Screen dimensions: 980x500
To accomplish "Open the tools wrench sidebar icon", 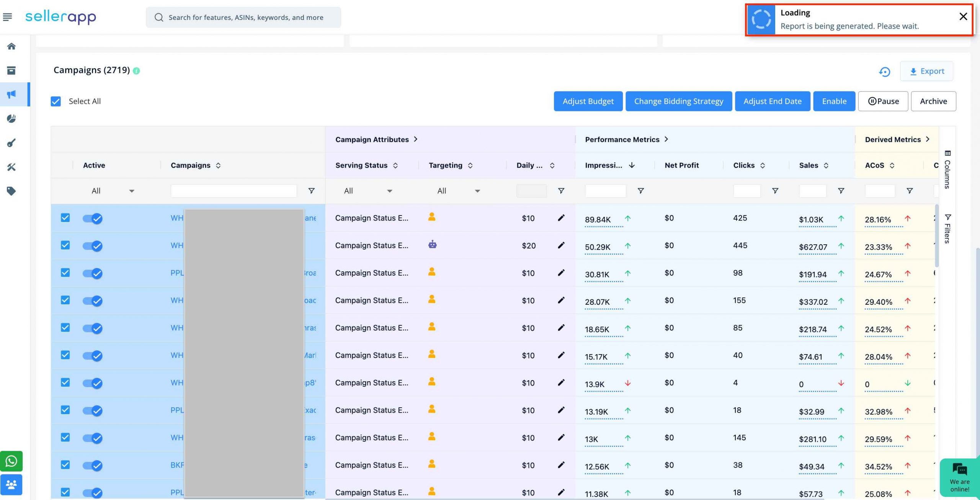I will coord(11,167).
